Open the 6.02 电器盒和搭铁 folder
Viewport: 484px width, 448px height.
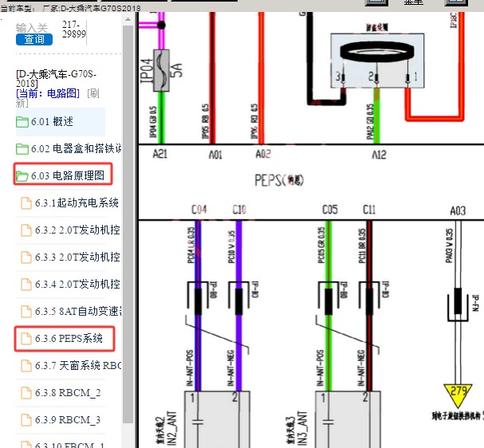coord(69,149)
